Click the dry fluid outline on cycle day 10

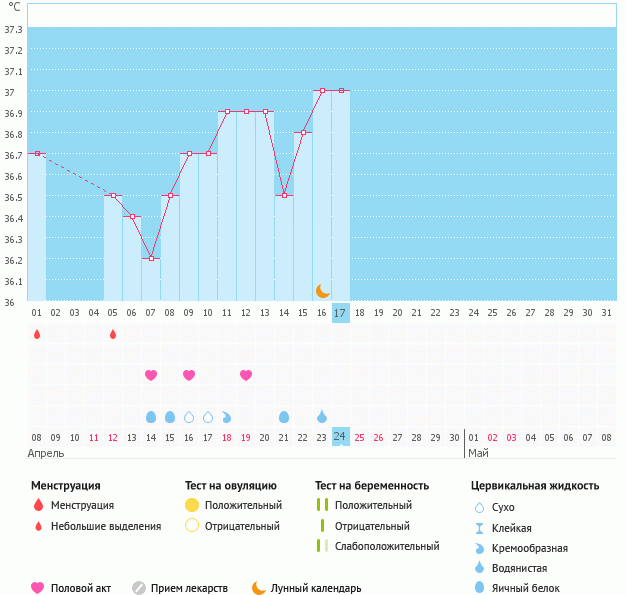click(208, 416)
